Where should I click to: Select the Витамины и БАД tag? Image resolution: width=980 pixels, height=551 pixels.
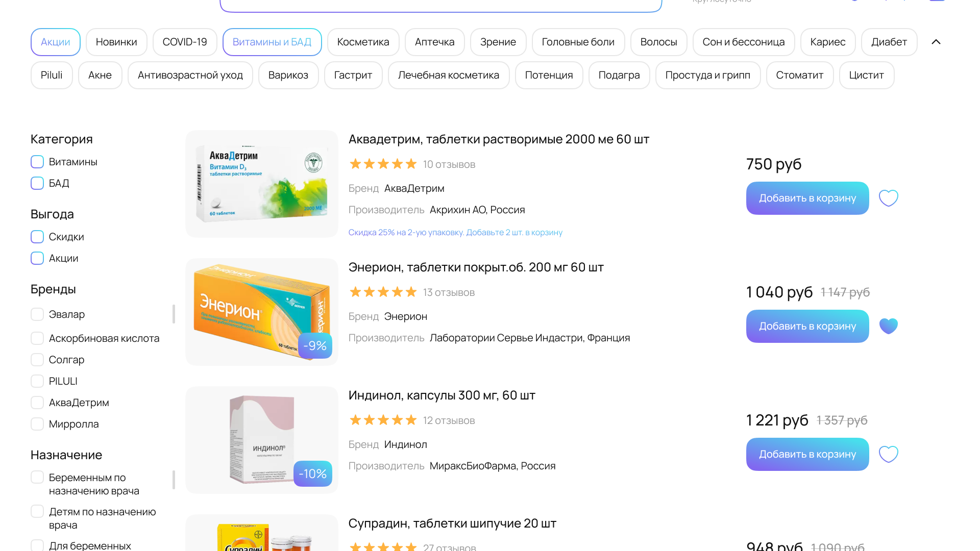272,42
